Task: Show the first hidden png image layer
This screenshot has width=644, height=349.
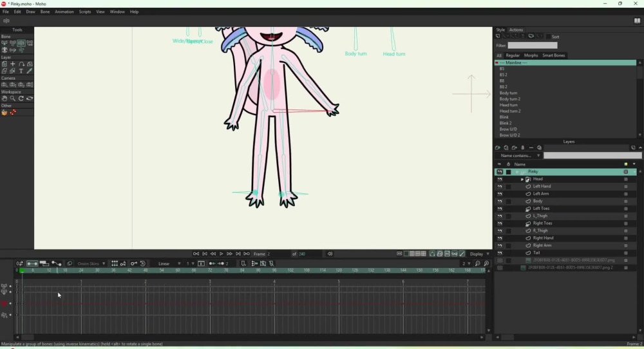Action: 500,260
